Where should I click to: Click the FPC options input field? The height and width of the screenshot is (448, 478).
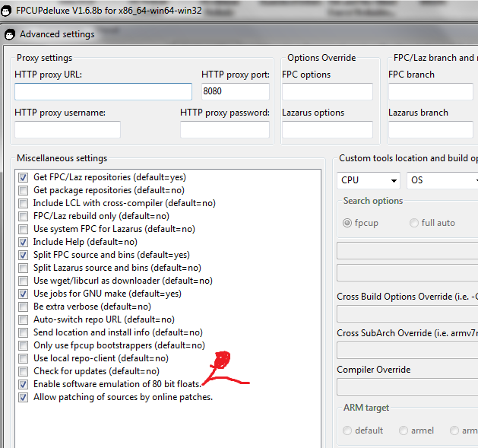tap(328, 91)
